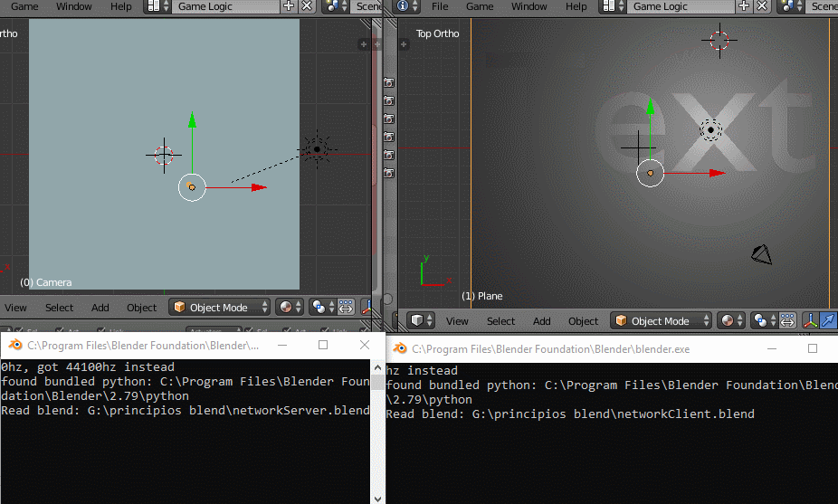Viewport: 838px width, 504px height.
Task: Select the camera object in right viewport
Action: point(762,254)
